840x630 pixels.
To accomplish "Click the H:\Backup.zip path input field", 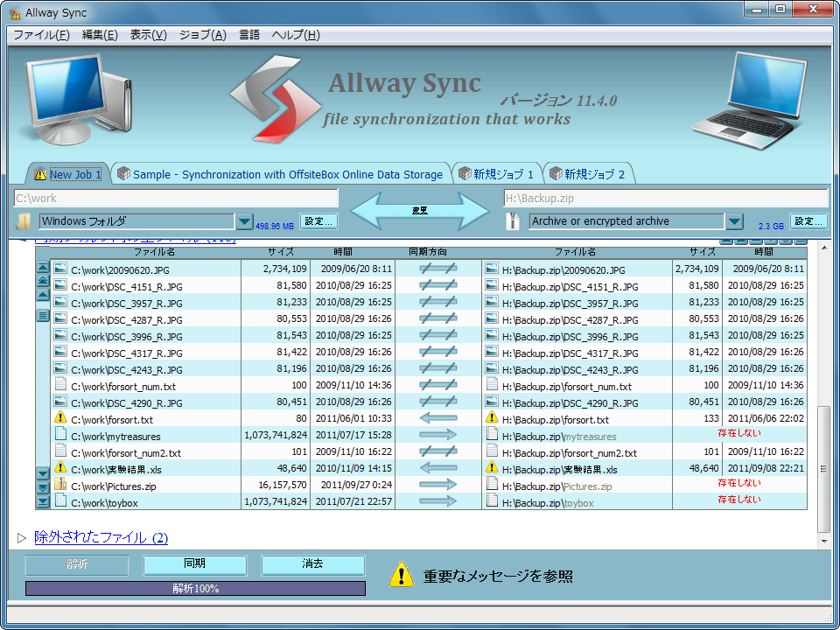I will [666, 199].
